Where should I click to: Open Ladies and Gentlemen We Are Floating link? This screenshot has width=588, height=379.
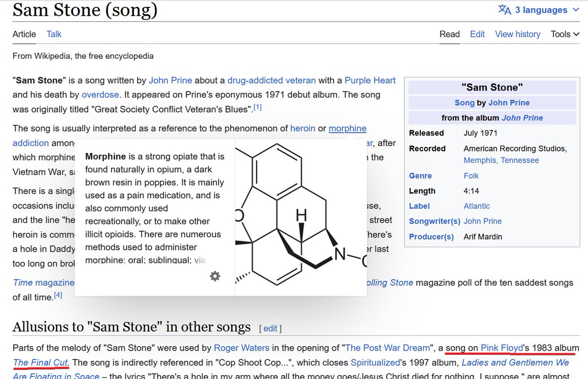pyautogui.click(x=515, y=363)
